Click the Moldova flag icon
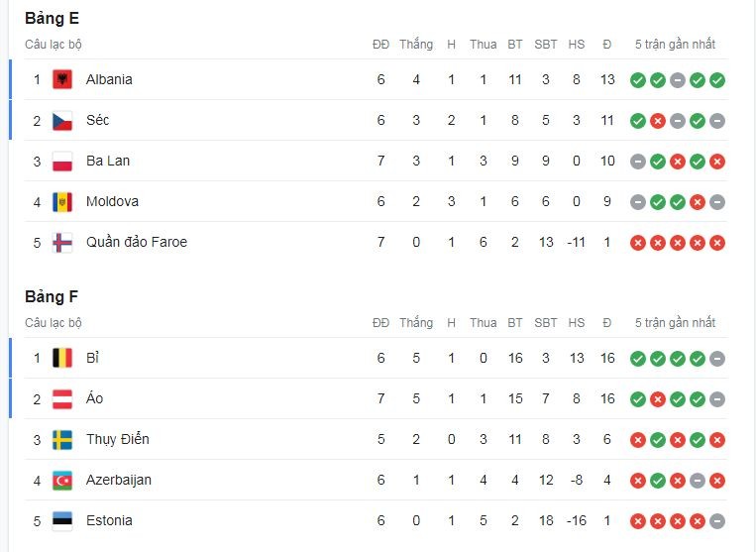The height and width of the screenshot is (552, 756). pyautogui.click(x=62, y=202)
